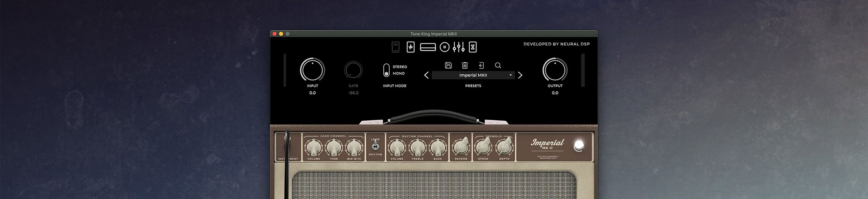The height and width of the screenshot is (199, 868).
Task: Delete preset using the trash icon
Action: click(465, 65)
